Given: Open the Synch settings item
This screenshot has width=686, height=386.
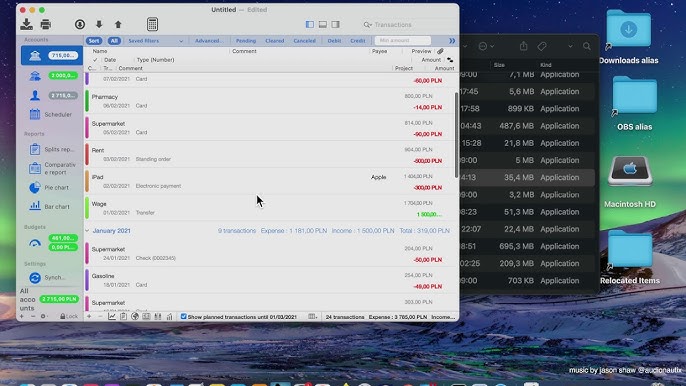Looking at the screenshot, I should coord(48,277).
